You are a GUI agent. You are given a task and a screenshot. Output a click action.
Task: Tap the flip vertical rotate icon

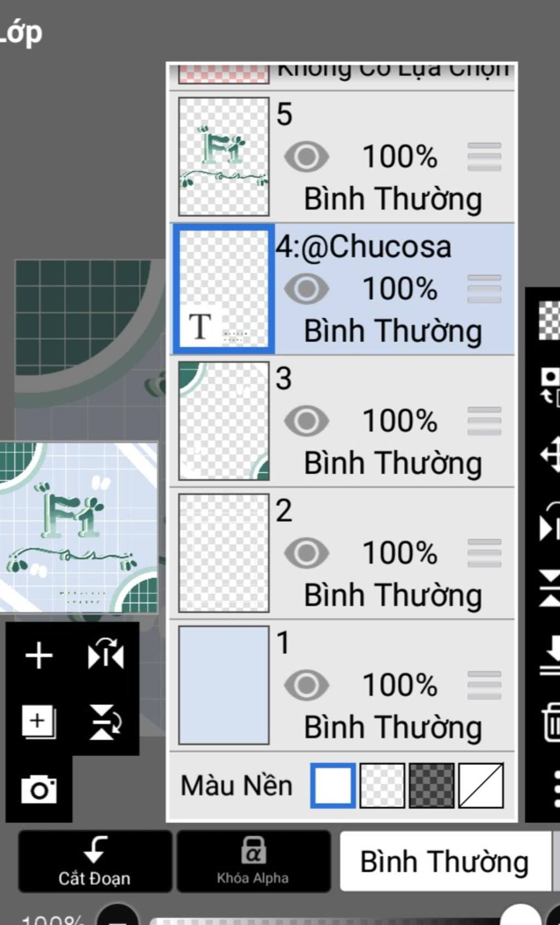pos(106,722)
